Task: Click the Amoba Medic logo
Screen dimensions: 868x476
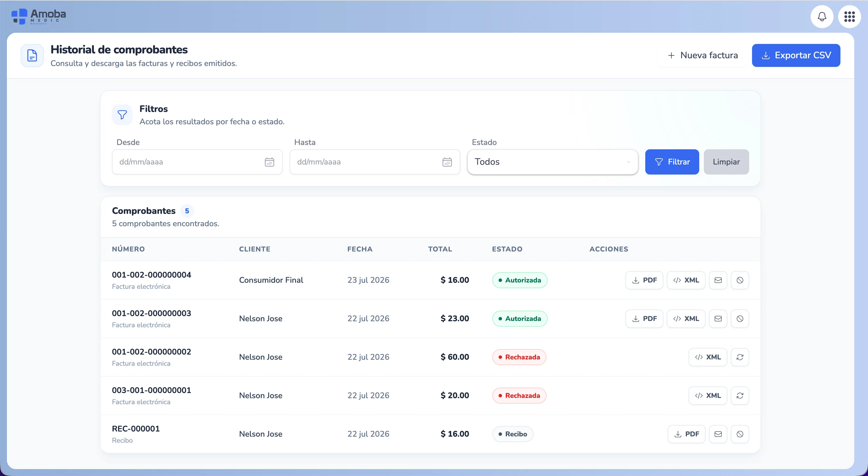Action: [38, 17]
